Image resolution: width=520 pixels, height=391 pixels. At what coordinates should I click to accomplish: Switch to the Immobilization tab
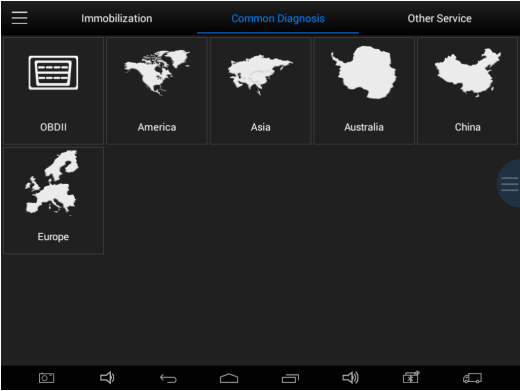(x=117, y=18)
